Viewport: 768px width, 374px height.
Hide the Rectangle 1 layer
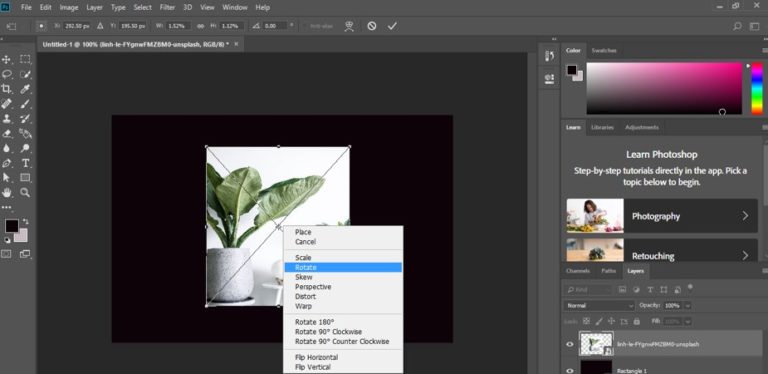click(570, 371)
